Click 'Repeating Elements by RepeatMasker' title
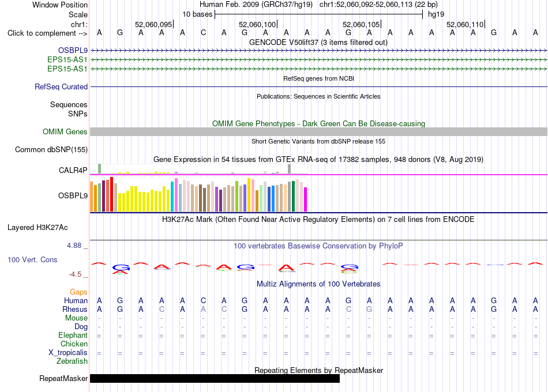The height and width of the screenshot is (392, 548). (318, 370)
